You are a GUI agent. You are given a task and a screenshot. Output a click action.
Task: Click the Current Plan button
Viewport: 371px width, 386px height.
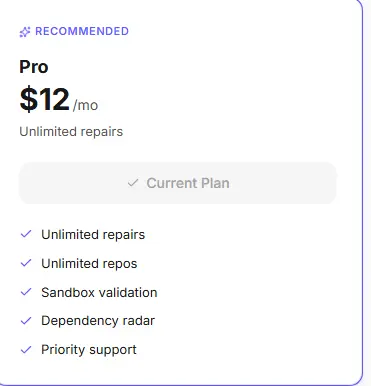tap(178, 183)
